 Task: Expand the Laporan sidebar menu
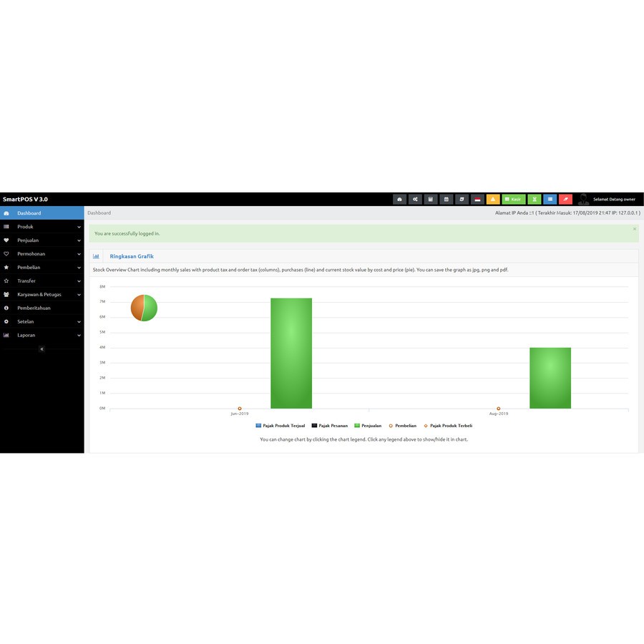(x=43, y=335)
